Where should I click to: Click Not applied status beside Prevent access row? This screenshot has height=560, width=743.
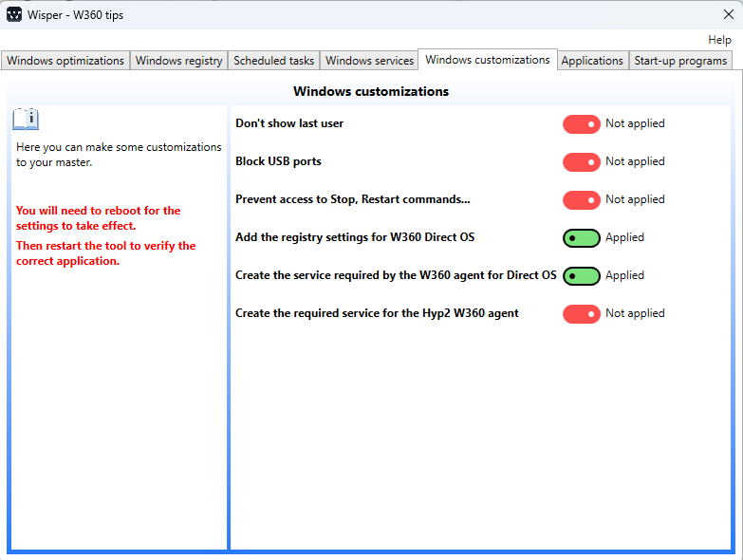pos(635,199)
